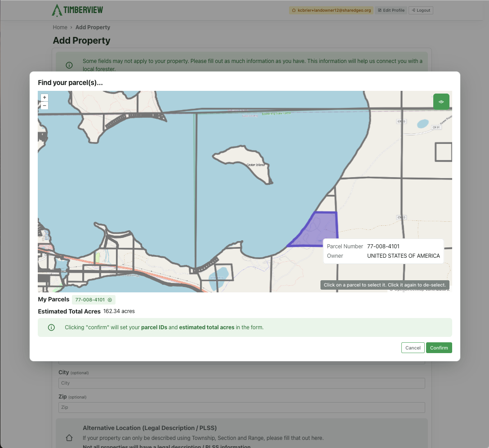Click the landowner email badge
The height and width of the screenshot is (448, 489).
coord(331,10)
